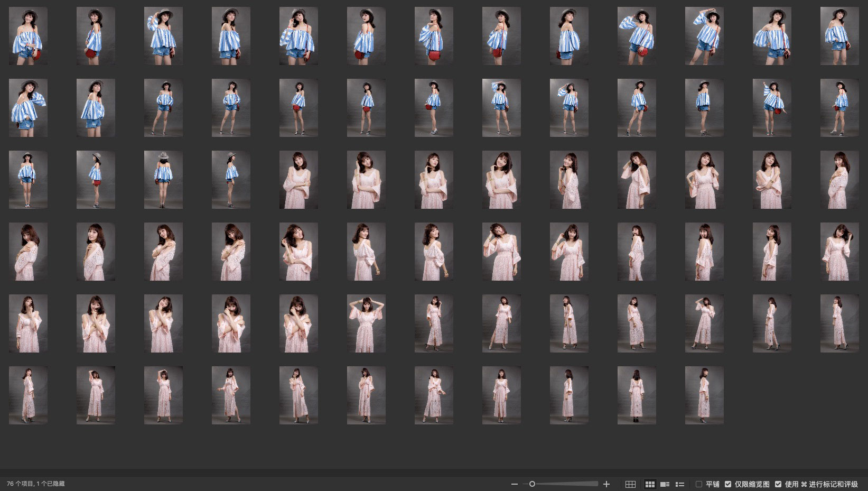868x491 pixels.
Task: Uncheck the 仅限缩览图 checkbox
Action: pyautogui.click(x=728, y=484)
